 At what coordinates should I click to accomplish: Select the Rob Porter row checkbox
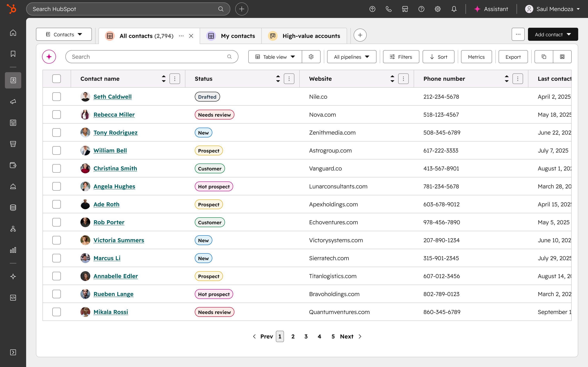click(56, 222)
